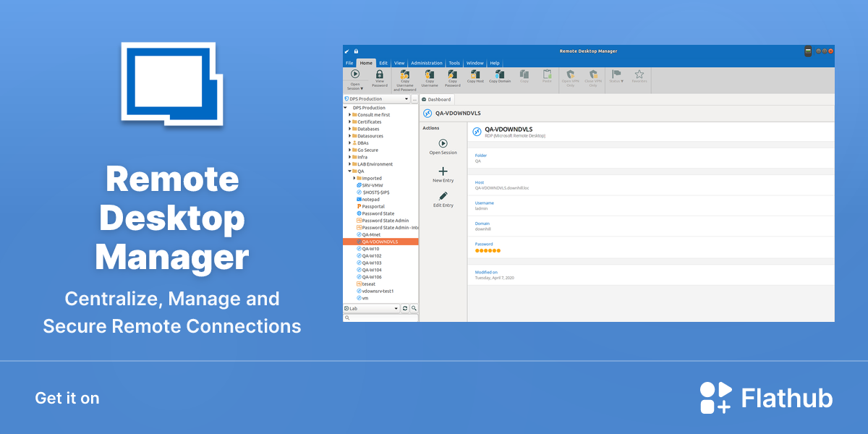Click the refresh icon beside Lab selector
868x434 pixels.
[405, 308]
